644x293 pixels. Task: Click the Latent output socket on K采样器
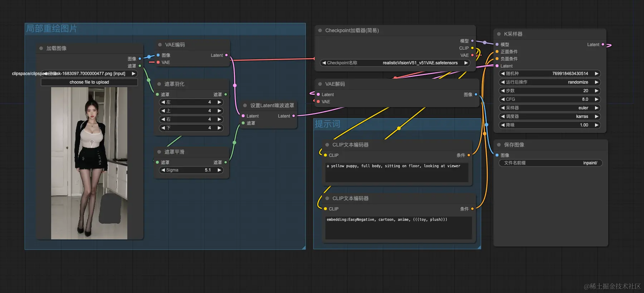pyautogui.click(x=603, y=45)
